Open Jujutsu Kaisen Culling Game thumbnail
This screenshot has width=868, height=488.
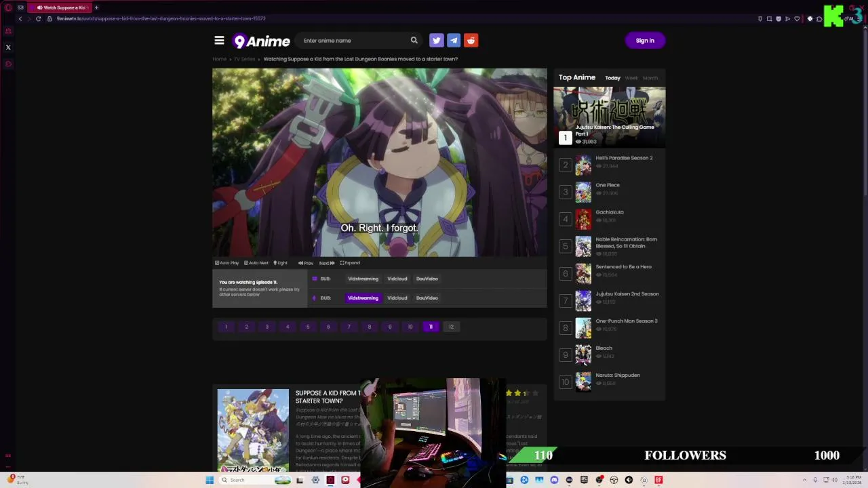coord(610,117)
